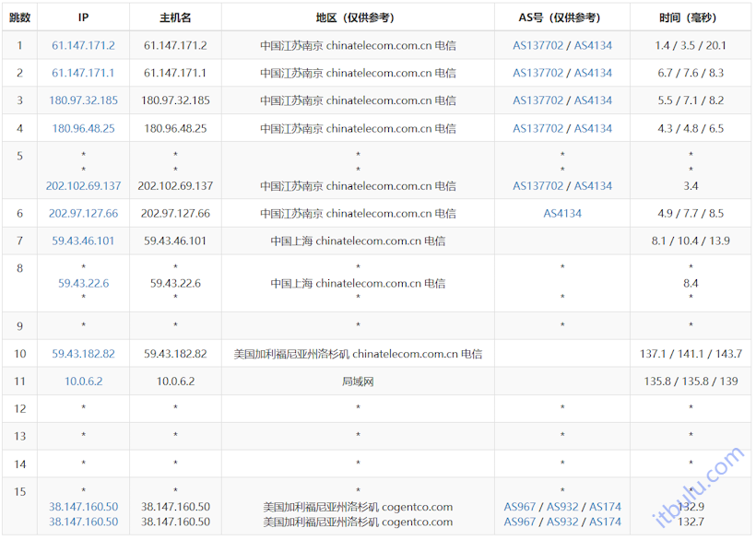
Task: Open the 59.43.182.82 link on hop 10
Action: (84, 353)
